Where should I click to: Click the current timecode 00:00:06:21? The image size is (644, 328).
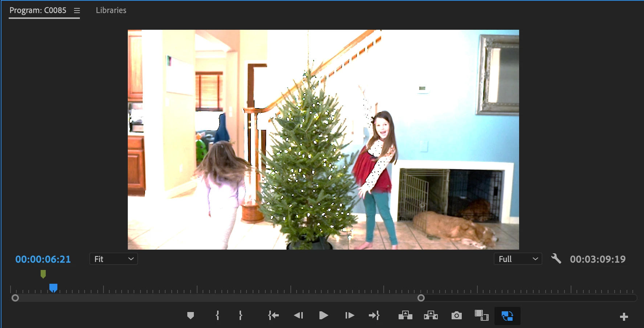43,259
